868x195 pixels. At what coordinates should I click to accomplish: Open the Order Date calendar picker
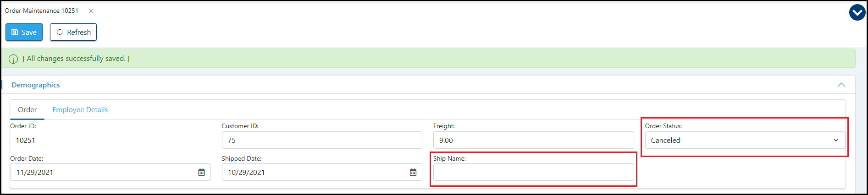point(201,172)
